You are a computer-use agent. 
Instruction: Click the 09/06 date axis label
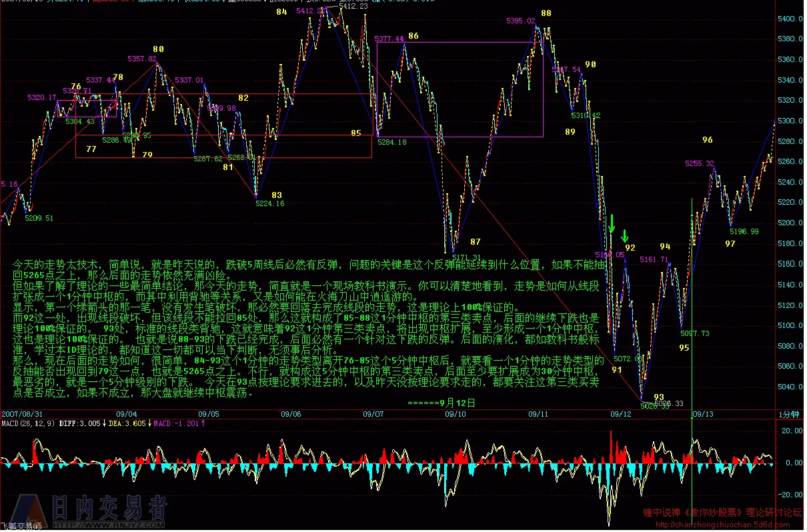point(291,414)
